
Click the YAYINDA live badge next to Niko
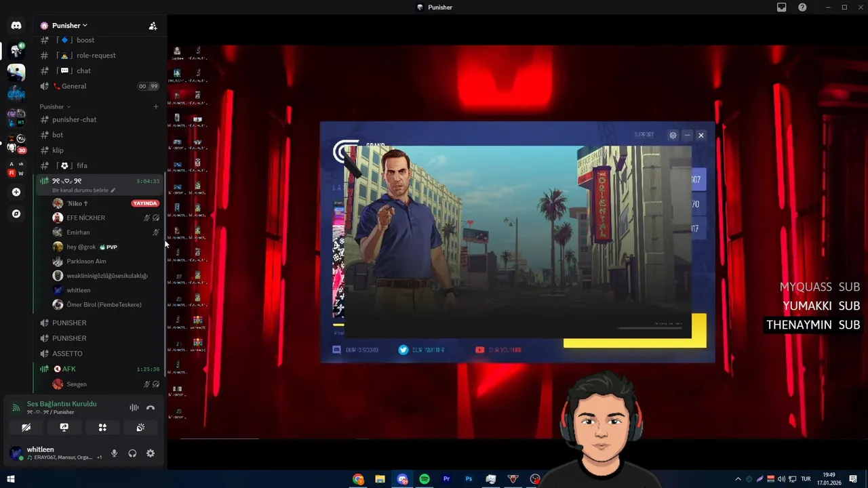coord(145,203)
